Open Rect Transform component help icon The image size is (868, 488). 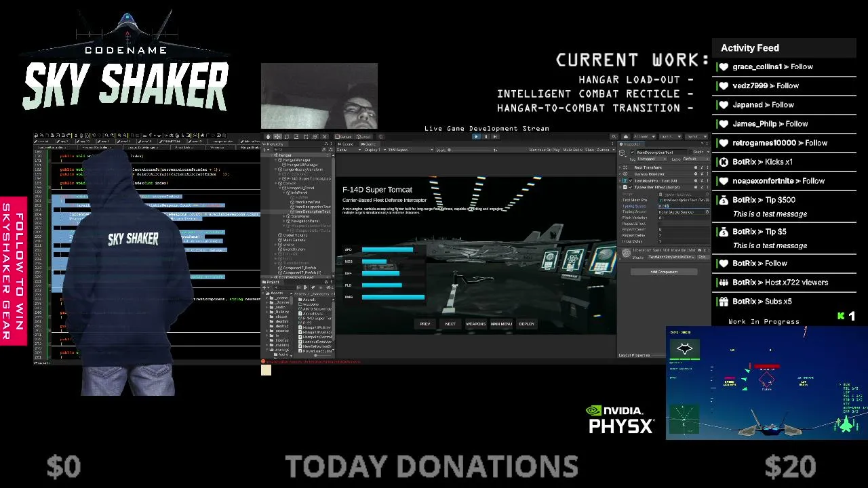tap(696, 167)
